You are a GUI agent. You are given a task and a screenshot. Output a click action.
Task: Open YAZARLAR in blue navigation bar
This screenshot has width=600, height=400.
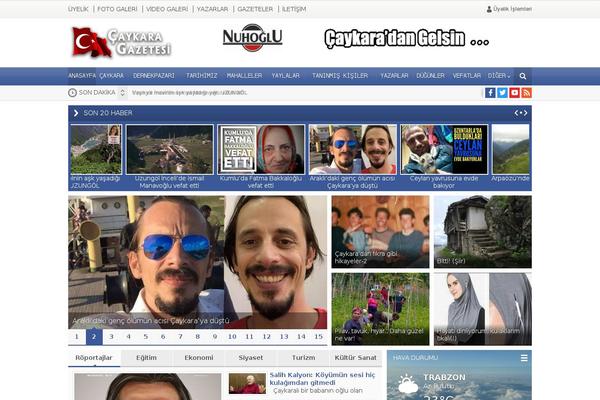[394, 76]
